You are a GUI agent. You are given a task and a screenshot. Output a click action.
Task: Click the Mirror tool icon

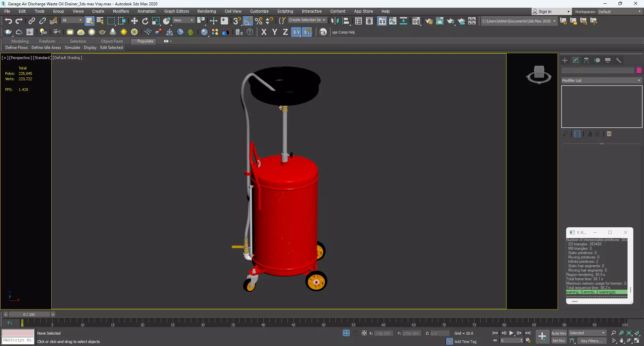point(335,21)
